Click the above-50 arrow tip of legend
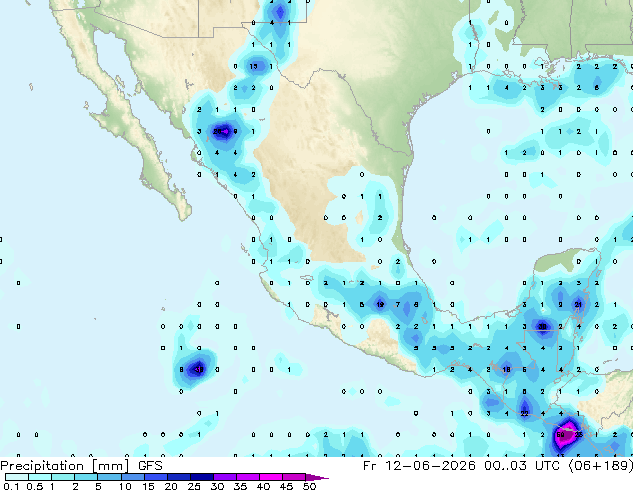The image size is (634, 490). [x=317, y=477]
